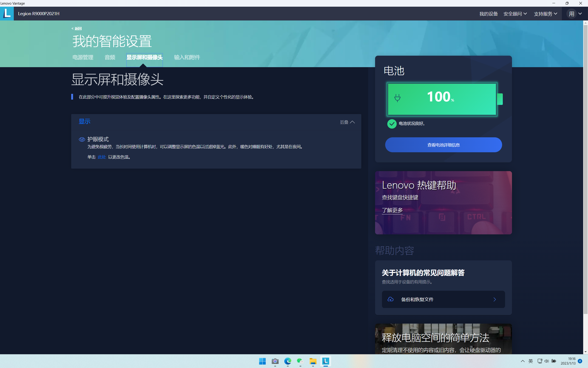Open the 释放电脑空间的简单方法 article card
Image resolution: width=588 pixels, height=368 pixels.
443,339
